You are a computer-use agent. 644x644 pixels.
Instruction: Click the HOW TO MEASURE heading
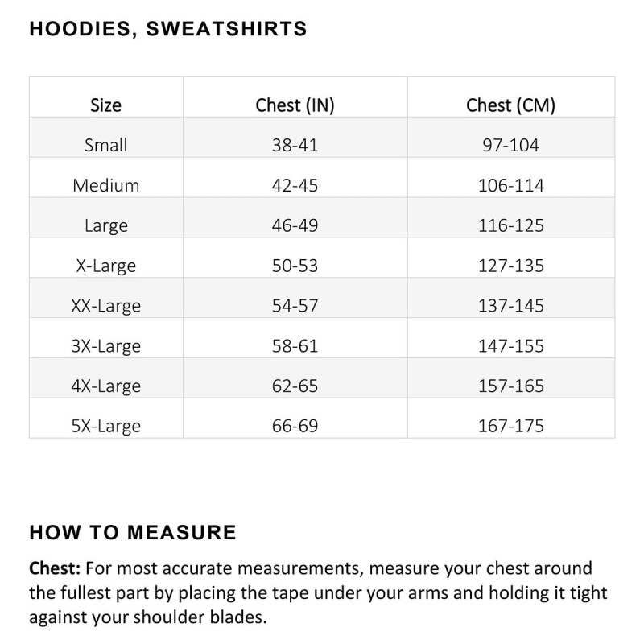pos(133,533)
